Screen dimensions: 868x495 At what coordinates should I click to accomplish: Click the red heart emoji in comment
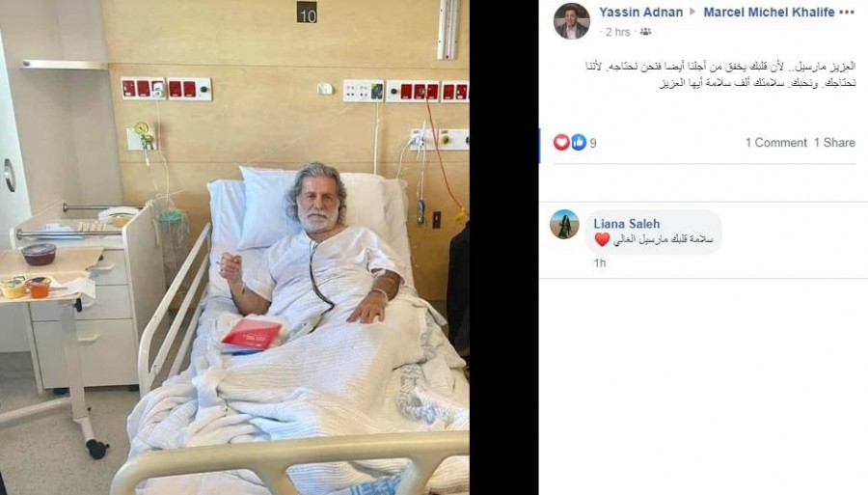[x=602, y=239]
